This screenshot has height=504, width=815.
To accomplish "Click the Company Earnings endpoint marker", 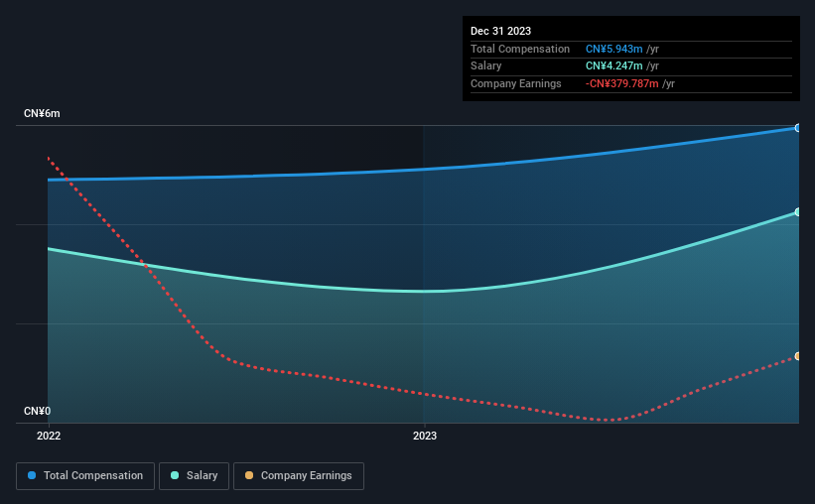I will pos(798,356).
